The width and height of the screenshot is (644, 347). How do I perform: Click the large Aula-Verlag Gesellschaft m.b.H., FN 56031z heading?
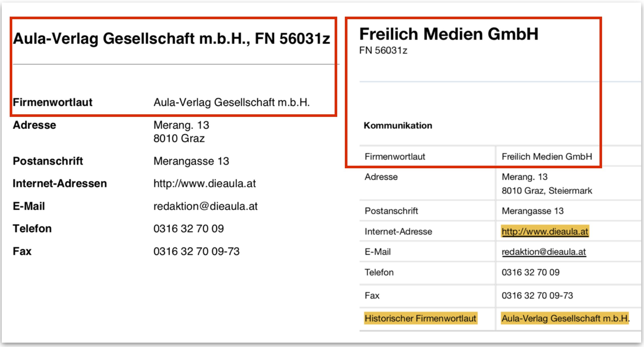coord(171,38)
